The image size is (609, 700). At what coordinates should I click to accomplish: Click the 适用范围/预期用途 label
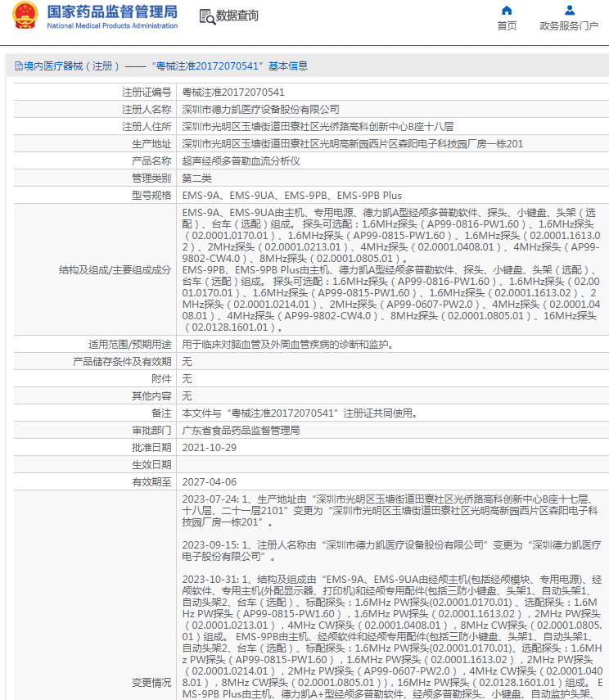coord(130,345)
